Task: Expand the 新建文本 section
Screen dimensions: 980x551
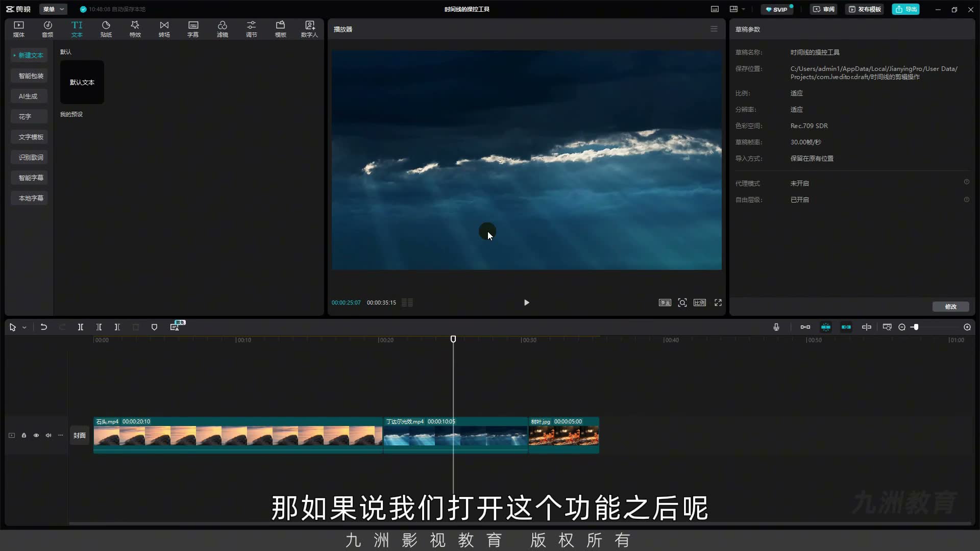Action: pos(29,55)
